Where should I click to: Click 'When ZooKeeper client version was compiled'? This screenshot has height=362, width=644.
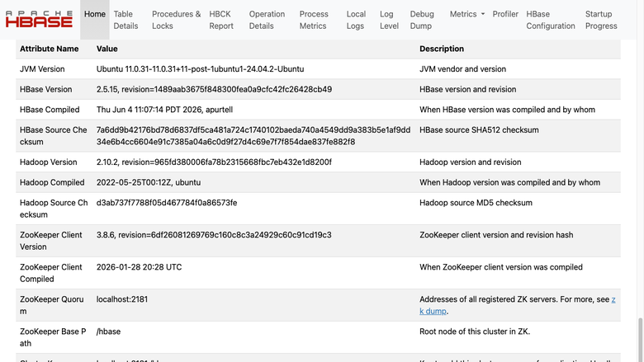(501, 267)
